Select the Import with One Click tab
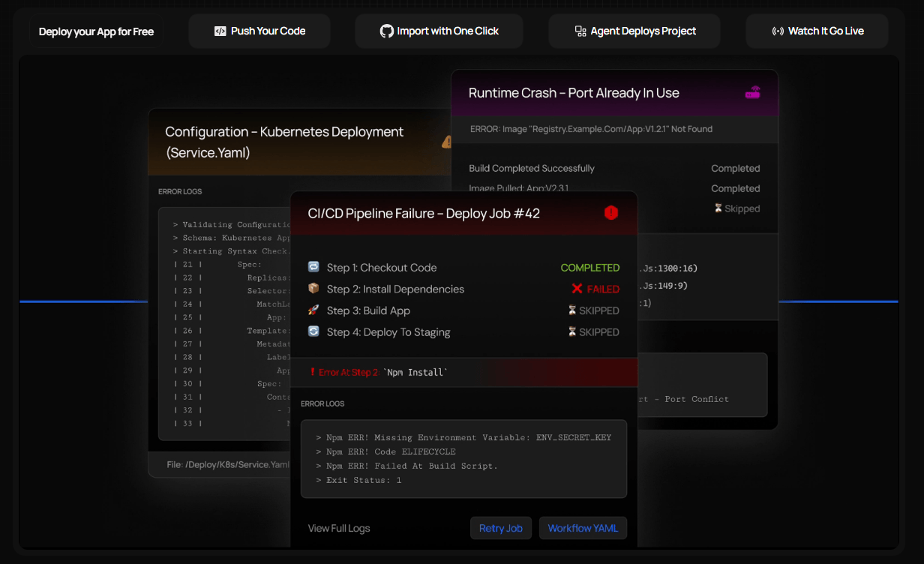Screen dimensions: 924x564 point(439,31)
